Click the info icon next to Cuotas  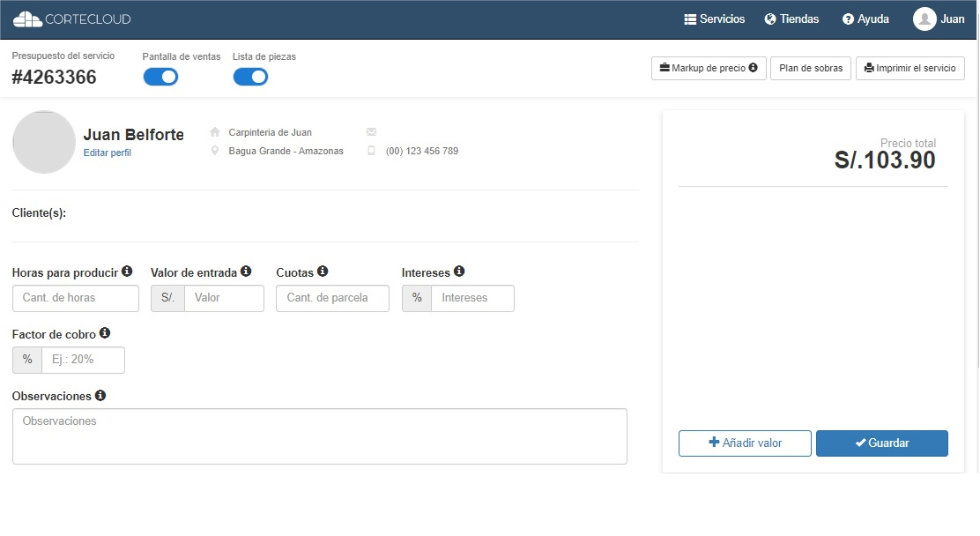(x=323, y=271)
